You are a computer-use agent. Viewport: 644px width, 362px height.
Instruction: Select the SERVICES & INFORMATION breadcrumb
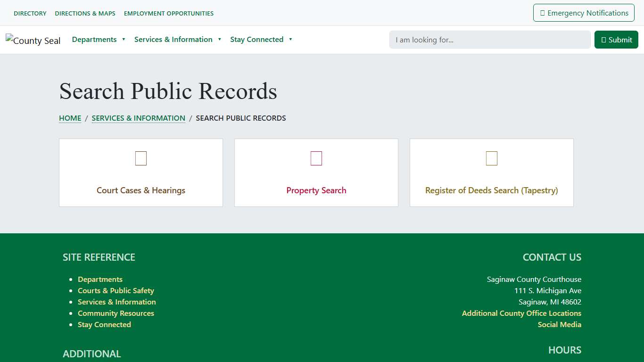(138, 118)
